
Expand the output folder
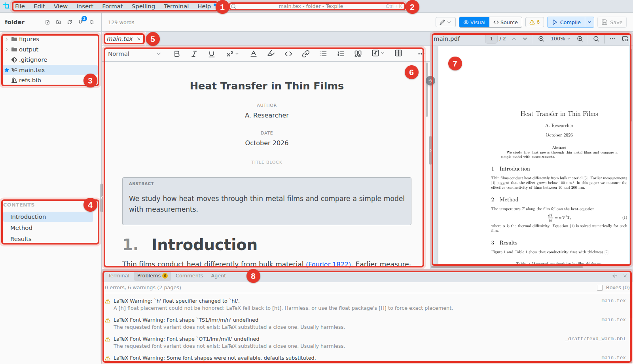coord(7,49)
